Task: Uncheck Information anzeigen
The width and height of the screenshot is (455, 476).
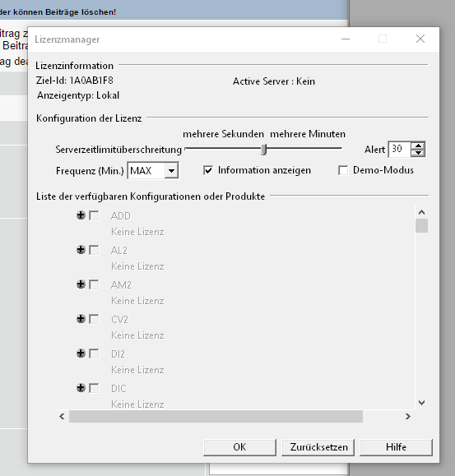Action: 208,170
